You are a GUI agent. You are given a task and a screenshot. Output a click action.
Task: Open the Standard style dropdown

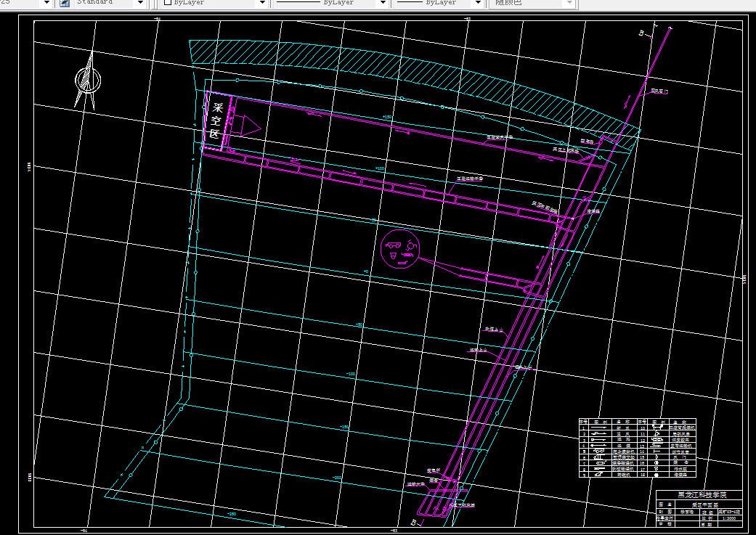(x=140, y=3)
